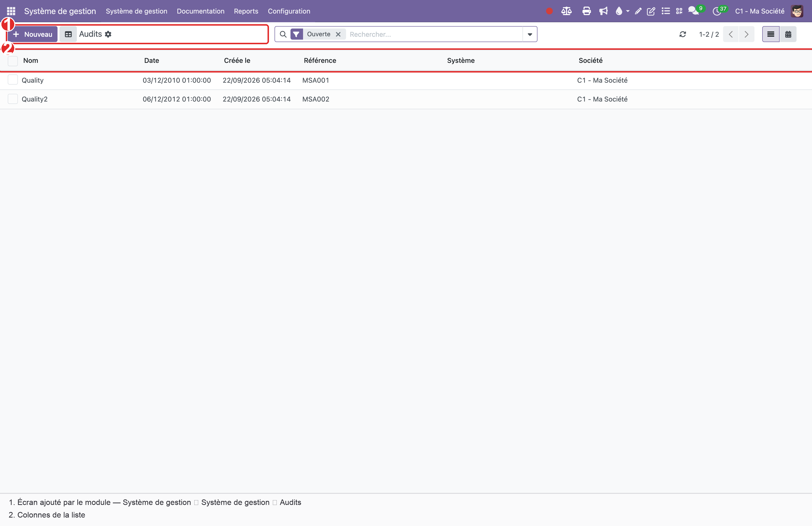Click the megaphone announcement icon
This screenshot has width=812, height=526.
click(x=603, y=11)
